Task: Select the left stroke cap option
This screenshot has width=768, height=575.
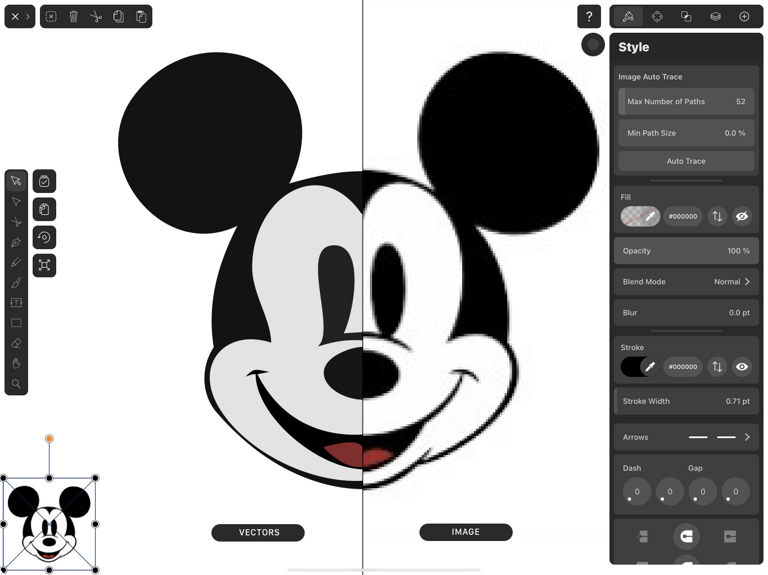Action: (643, 536)
